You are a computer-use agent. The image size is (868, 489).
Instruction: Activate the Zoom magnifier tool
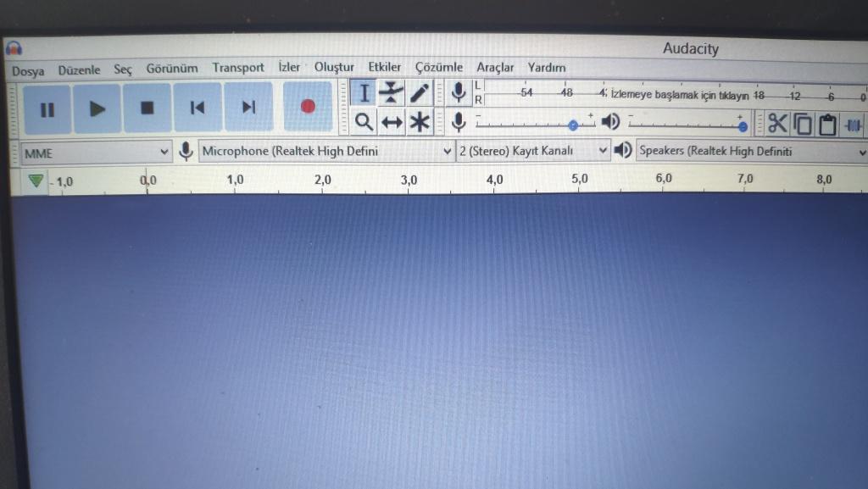coord(364,122)
